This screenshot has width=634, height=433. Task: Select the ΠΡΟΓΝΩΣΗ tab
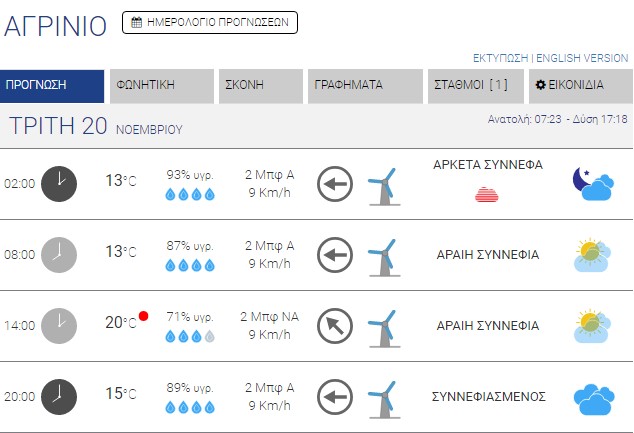(52, 86)
